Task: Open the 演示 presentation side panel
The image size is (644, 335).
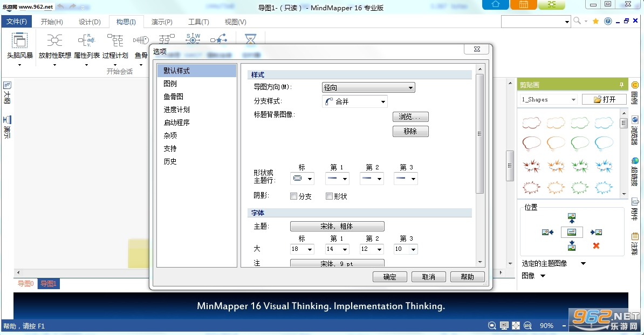Action: (7, 127)
